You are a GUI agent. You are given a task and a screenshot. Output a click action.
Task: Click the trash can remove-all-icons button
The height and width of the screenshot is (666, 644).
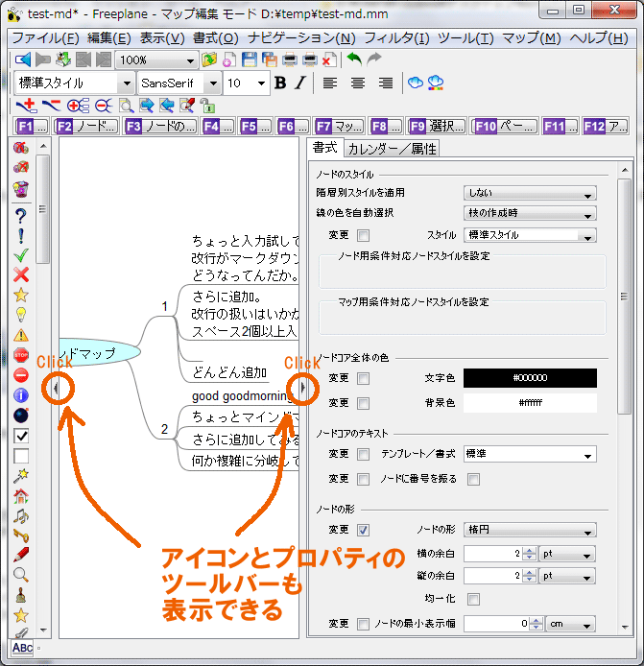click(21, 188)
